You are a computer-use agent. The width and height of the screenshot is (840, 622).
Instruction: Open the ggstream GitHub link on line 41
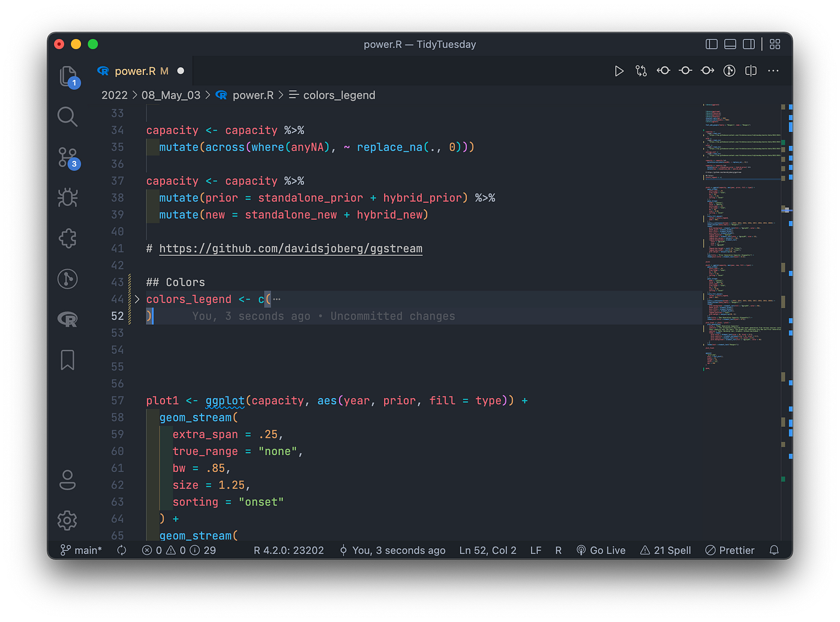290,248
